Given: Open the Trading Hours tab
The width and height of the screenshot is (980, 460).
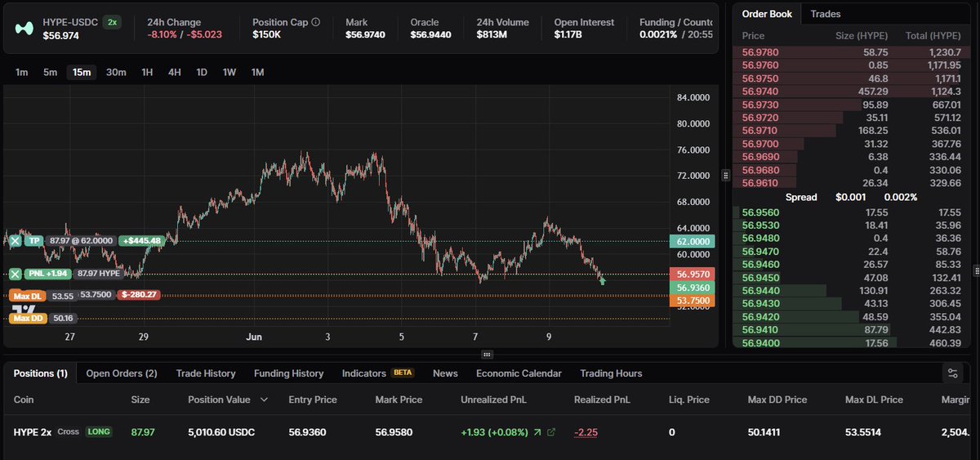Looking at the screenshot, I should click(x=611, y=373).
